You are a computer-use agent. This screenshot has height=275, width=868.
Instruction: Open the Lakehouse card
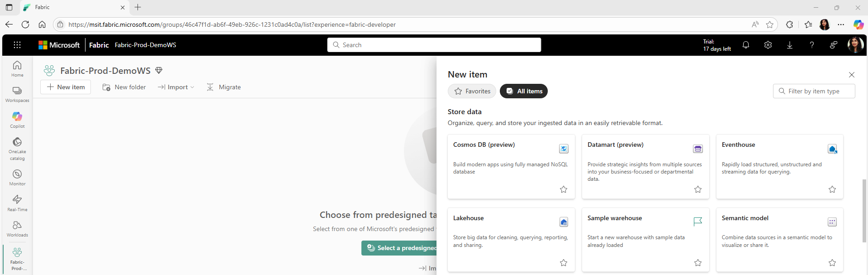coord(511,240)
